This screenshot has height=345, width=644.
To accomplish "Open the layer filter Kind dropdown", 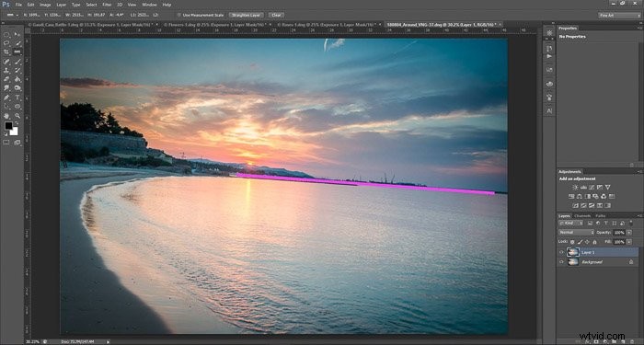I will click(571, 223).
